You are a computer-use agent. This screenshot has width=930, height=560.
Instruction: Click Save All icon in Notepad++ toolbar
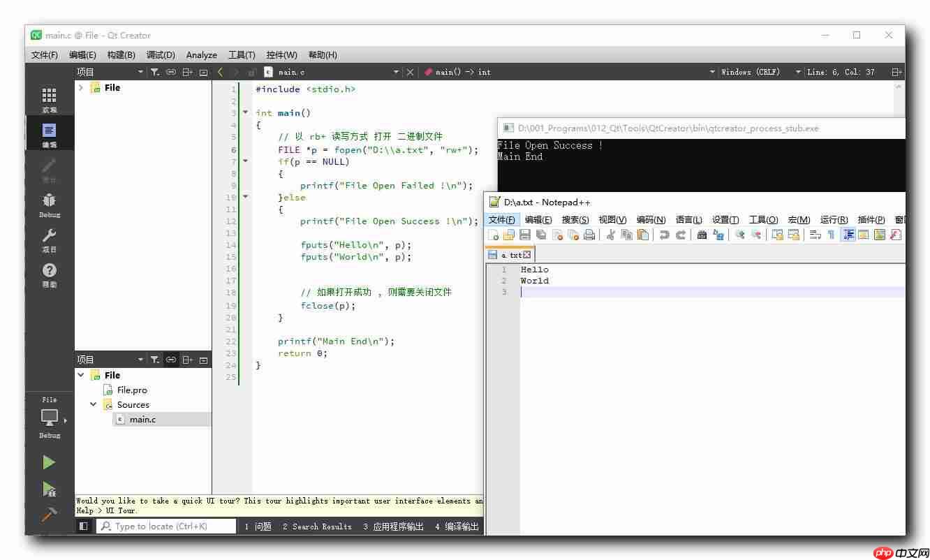click(541, 235)
